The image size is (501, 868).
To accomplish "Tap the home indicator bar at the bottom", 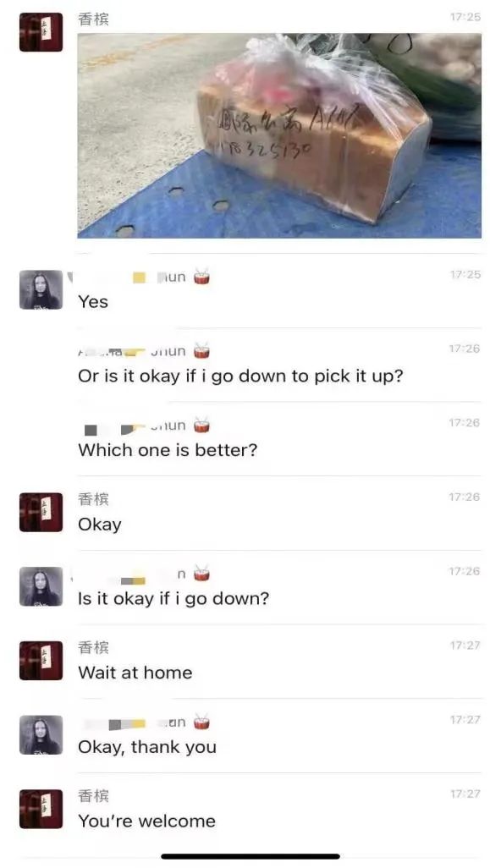I will 250,856.
